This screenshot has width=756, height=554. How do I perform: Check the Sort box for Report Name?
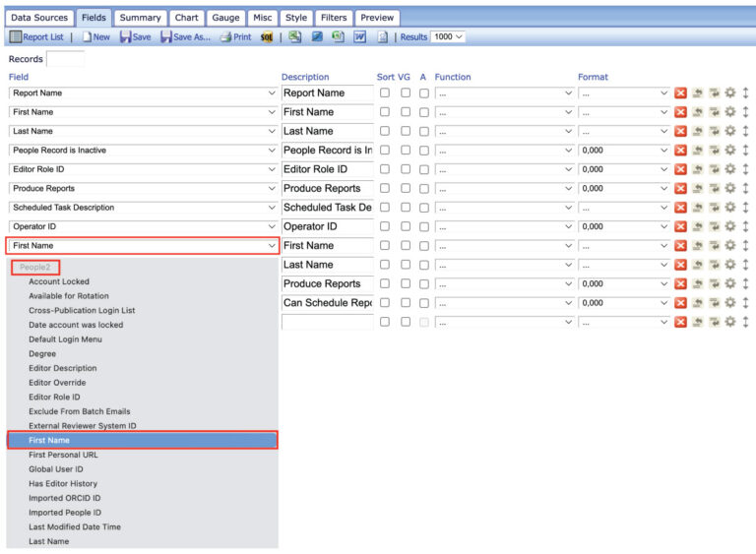(x=385, y=93)
